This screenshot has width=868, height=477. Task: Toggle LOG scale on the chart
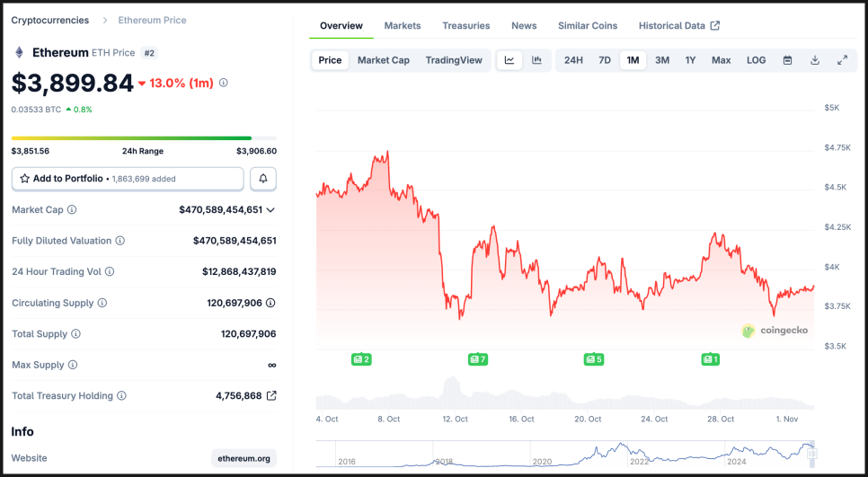(x=756, y=60)
